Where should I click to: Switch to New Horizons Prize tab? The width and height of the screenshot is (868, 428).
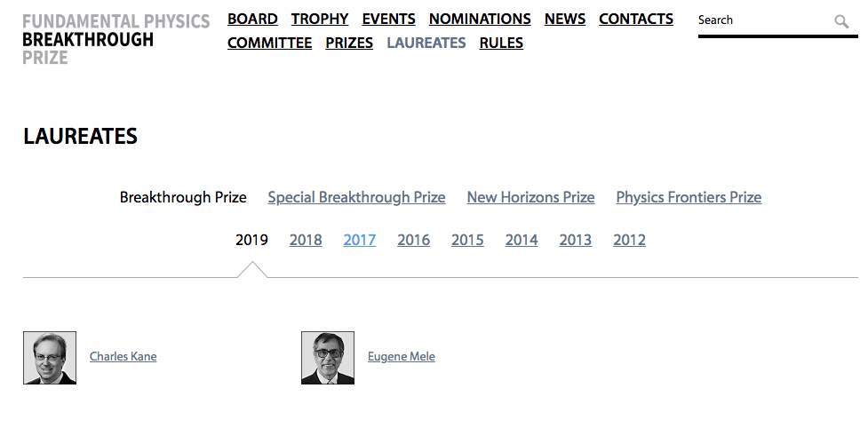pos(530,197)
